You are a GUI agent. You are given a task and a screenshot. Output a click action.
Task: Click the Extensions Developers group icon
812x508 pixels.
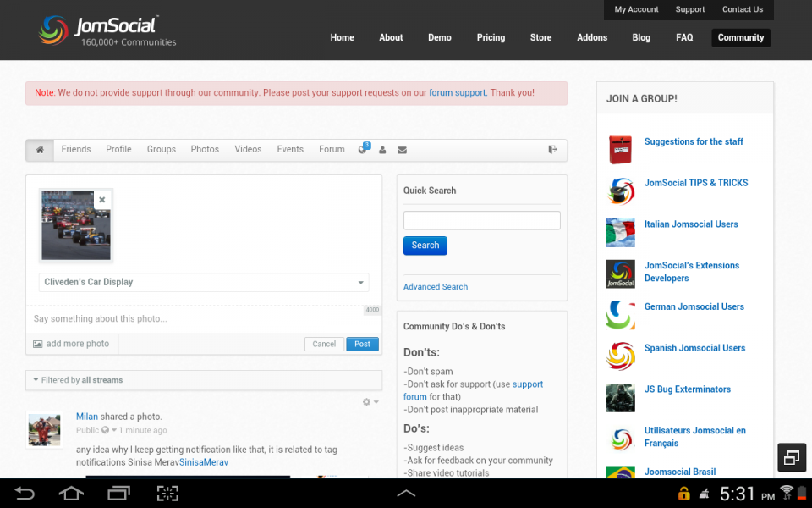click(620, 273)
